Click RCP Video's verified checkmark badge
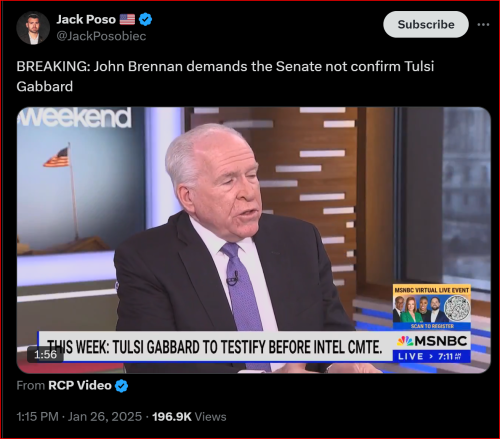500x439 pixels. coord(121,386)
